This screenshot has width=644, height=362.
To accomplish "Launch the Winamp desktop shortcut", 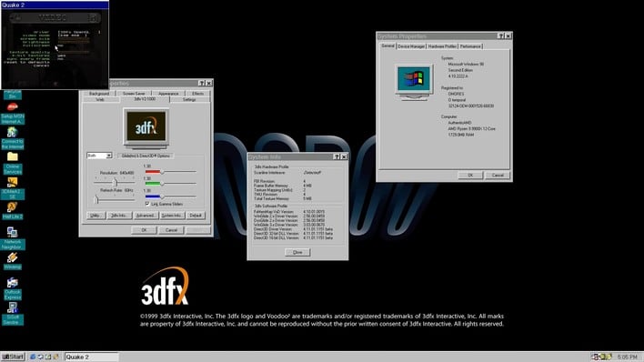I will [13, 261].
